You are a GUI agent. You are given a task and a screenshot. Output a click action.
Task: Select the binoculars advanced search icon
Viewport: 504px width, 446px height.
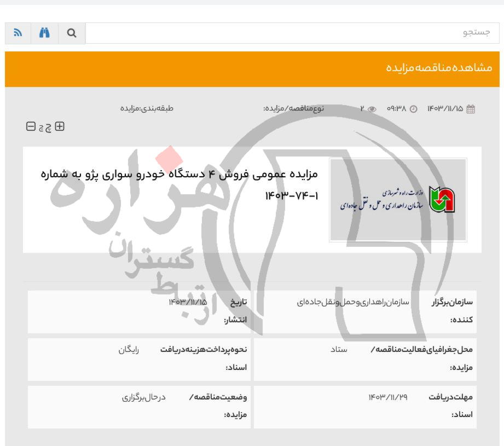pos(45,33)
